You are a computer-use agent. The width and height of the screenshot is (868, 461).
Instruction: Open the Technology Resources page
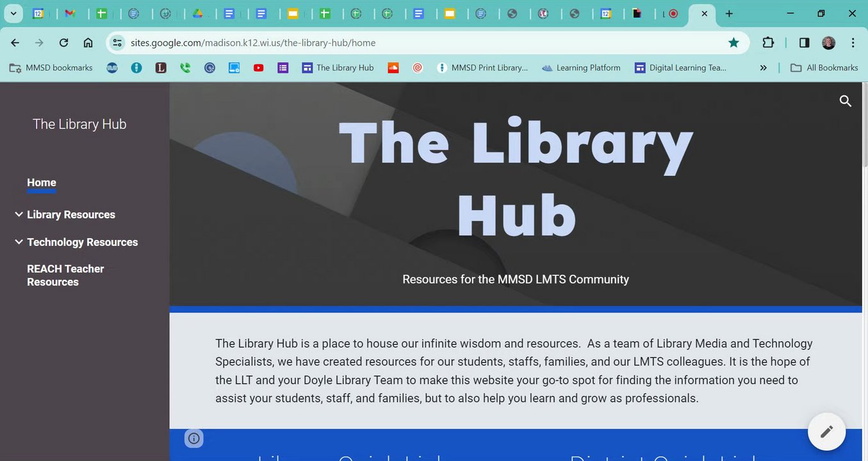click(83, 242)
